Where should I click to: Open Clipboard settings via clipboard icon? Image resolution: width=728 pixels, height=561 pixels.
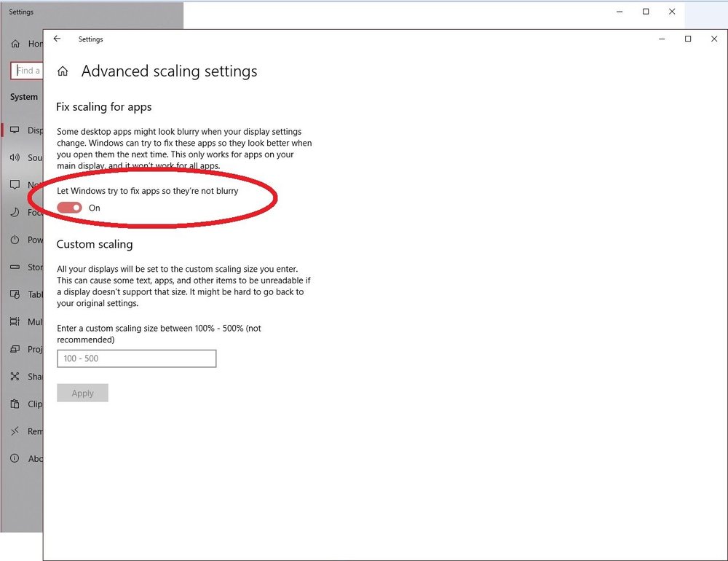[x=15, y=404]
